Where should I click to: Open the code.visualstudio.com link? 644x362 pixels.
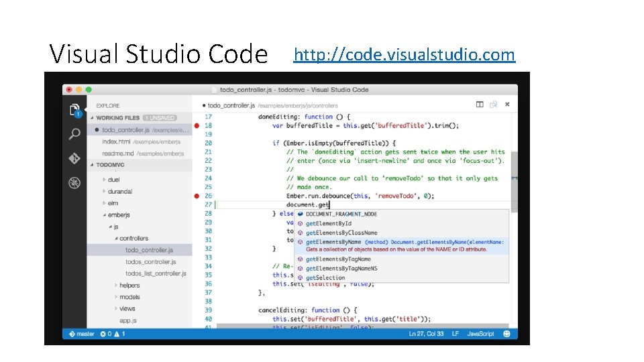(404, 54)
